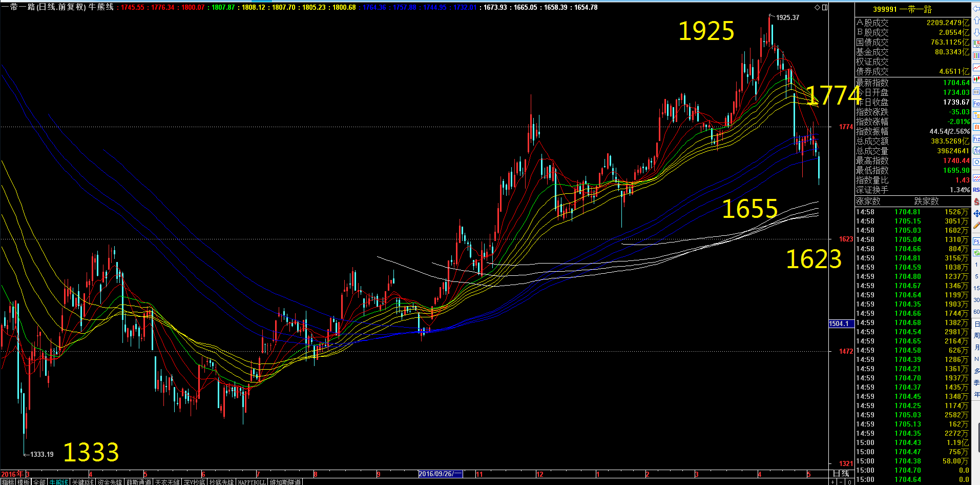Select the weekly 周 period
The image size is (980, 485).
(976, 335)
